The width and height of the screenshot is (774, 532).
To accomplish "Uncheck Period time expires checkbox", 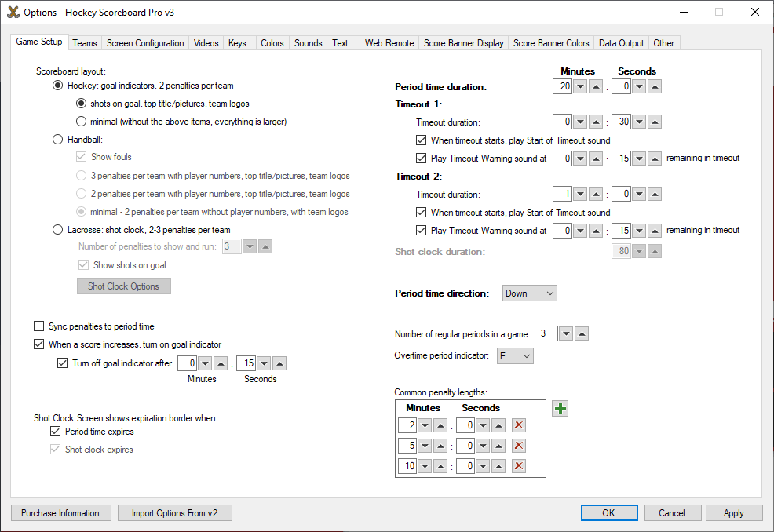I will tap(55, 432).
